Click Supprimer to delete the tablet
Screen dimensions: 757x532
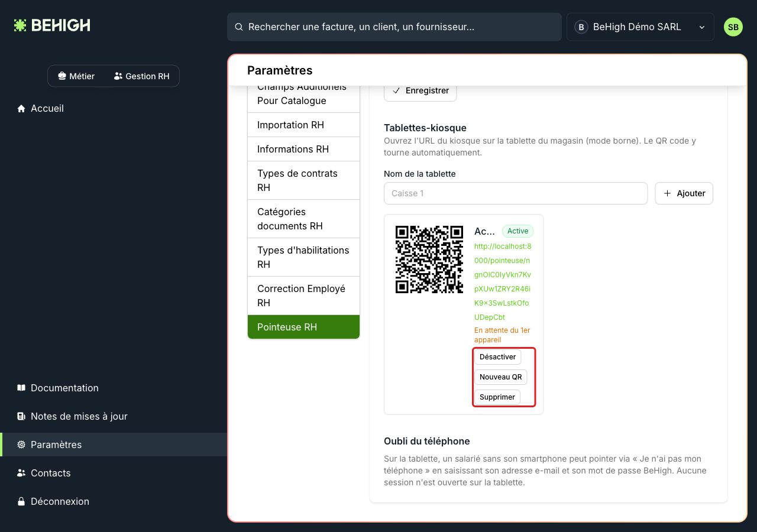pos(497,397)
